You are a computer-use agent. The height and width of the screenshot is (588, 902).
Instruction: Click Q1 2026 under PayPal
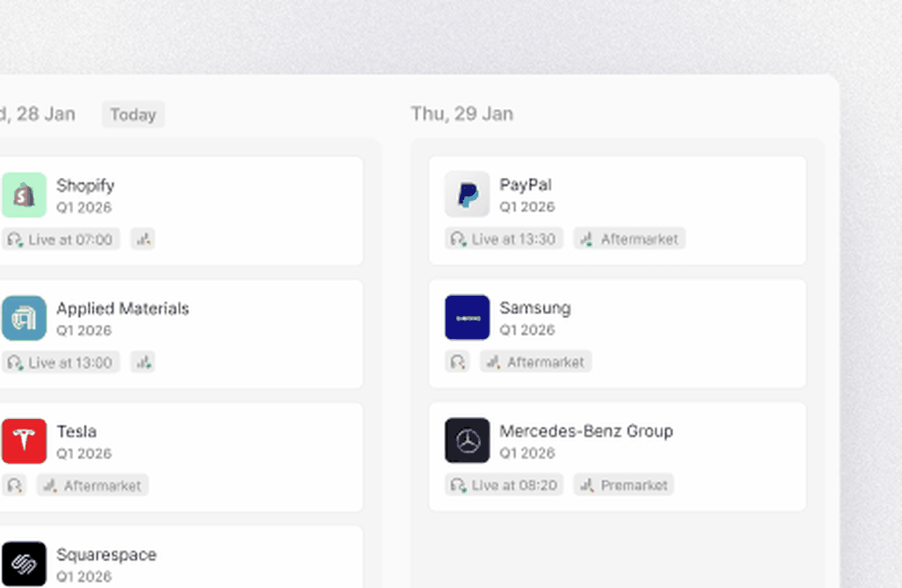[527, 206]
